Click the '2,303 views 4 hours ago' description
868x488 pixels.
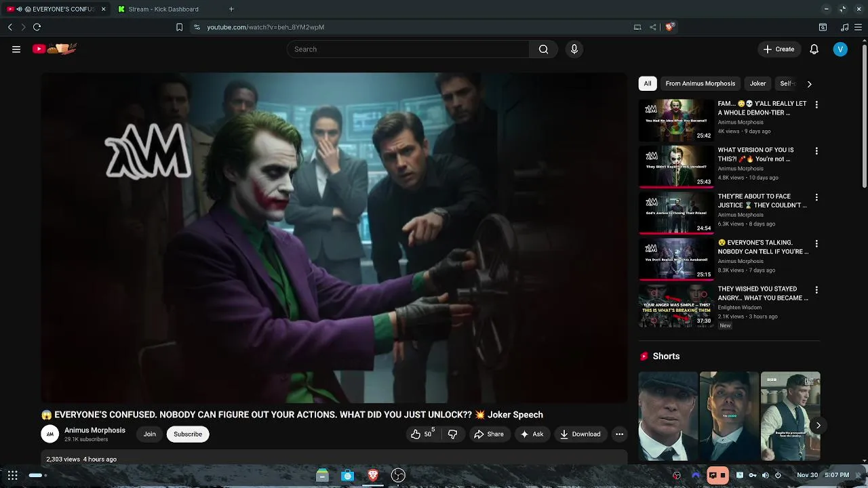click(81, 459)
